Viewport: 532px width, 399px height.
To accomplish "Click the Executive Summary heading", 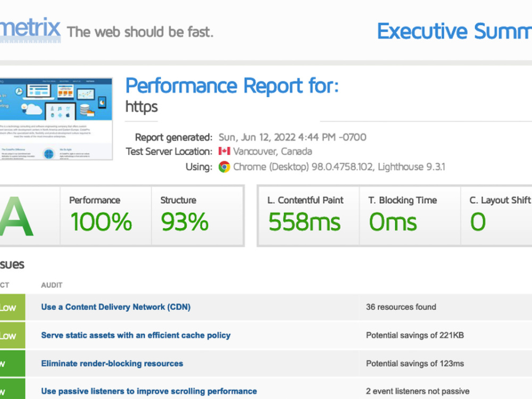I will coord(455,31).
